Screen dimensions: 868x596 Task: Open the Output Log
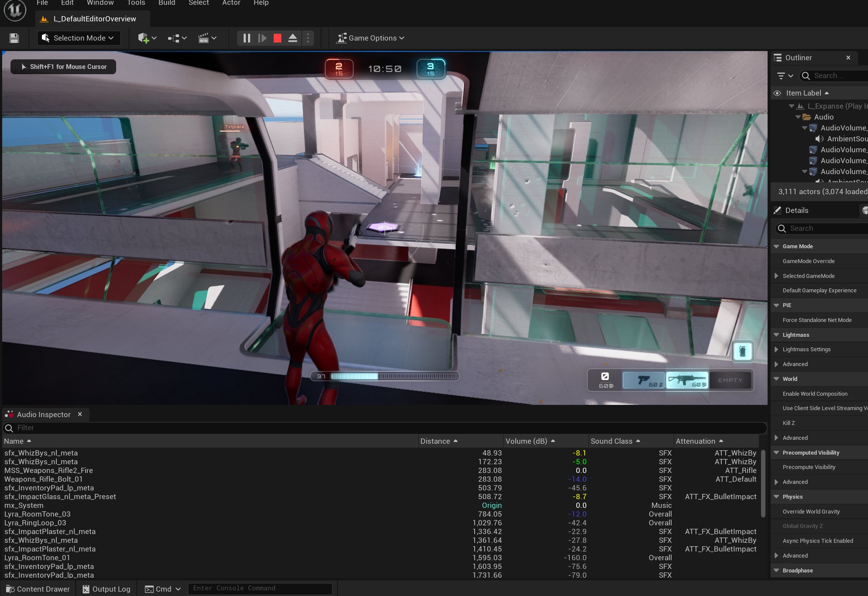point(107,589)
